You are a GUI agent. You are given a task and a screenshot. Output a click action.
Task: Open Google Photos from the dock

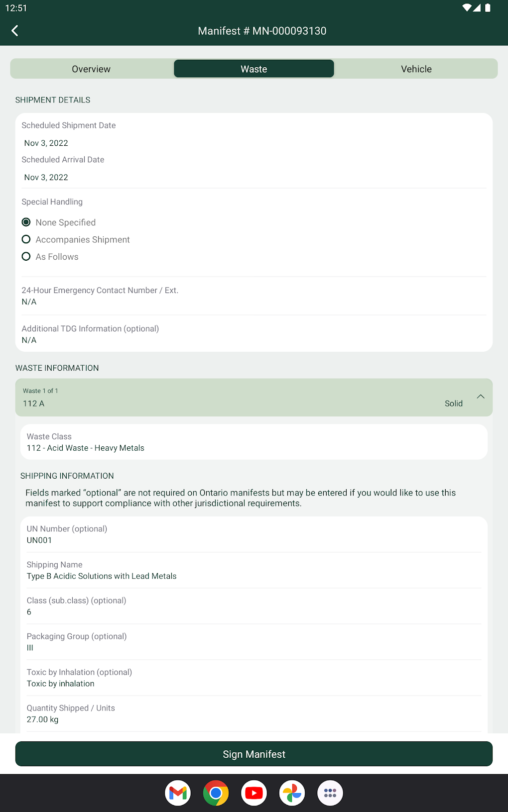(292, 793)
